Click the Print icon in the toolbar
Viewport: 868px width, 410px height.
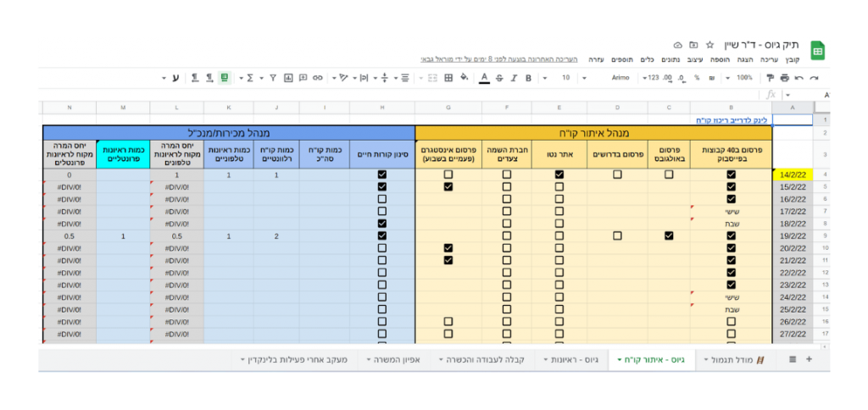point(786,78)
